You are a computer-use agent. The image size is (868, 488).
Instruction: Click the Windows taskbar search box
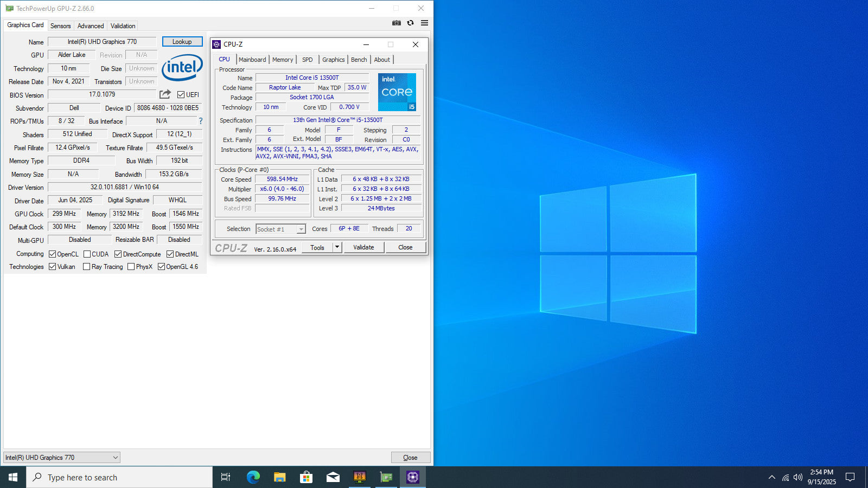tap(119, 477)
